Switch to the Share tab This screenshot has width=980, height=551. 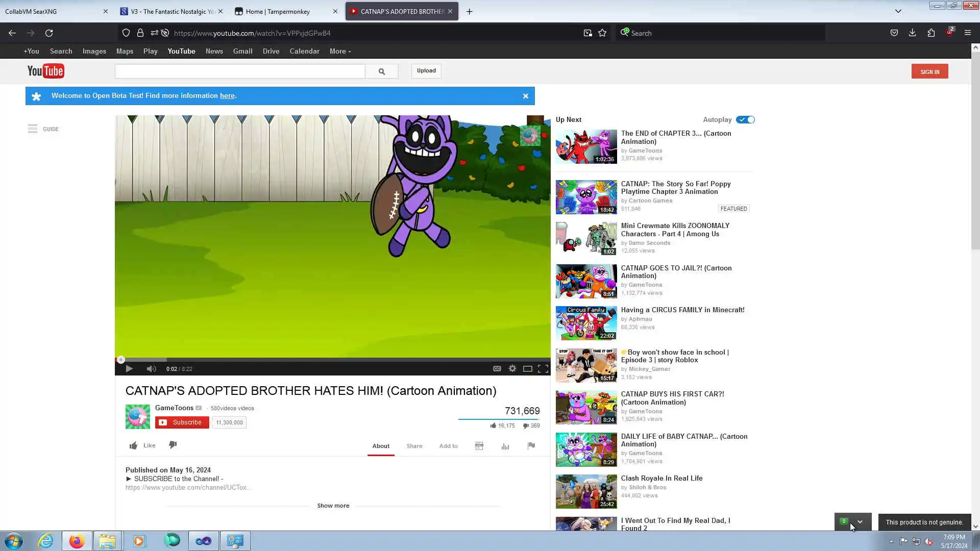tap(414, 446)
